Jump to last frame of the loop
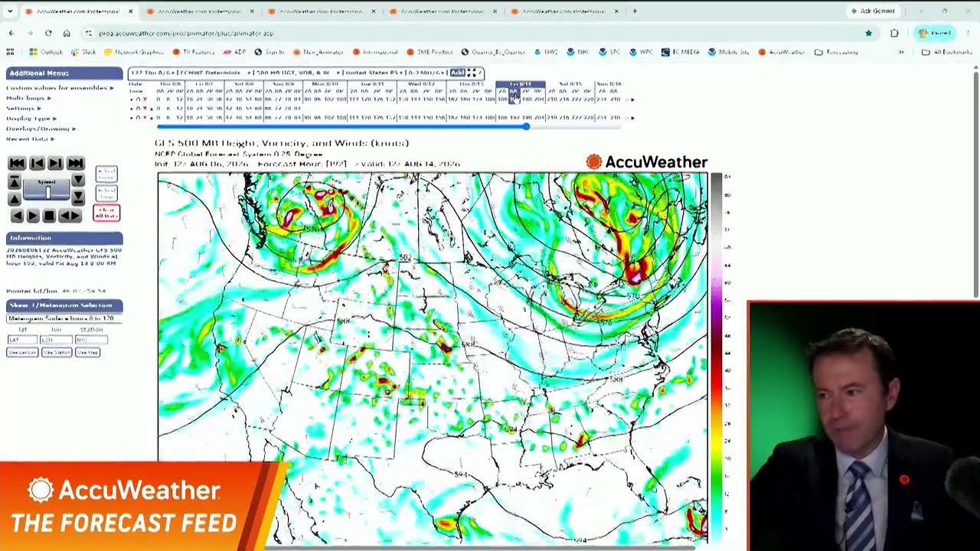The height and width of the screenshot is (551, 980). click(76, 163)
